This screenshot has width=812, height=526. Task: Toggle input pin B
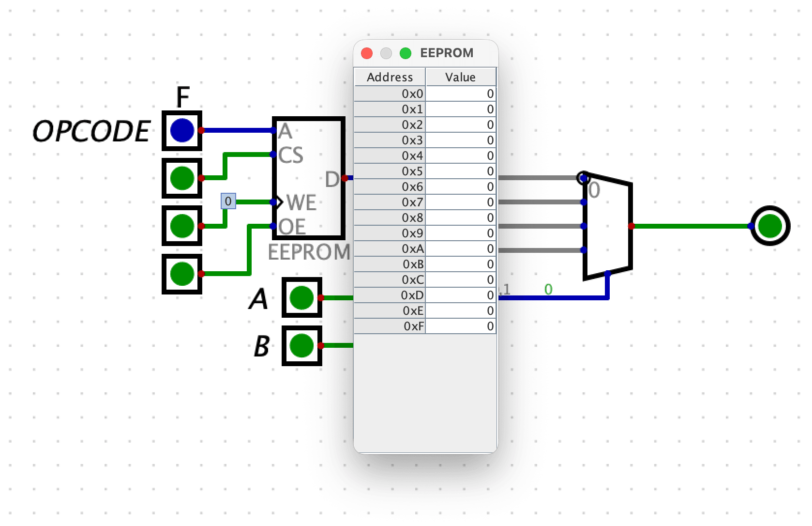click(302, 345)
